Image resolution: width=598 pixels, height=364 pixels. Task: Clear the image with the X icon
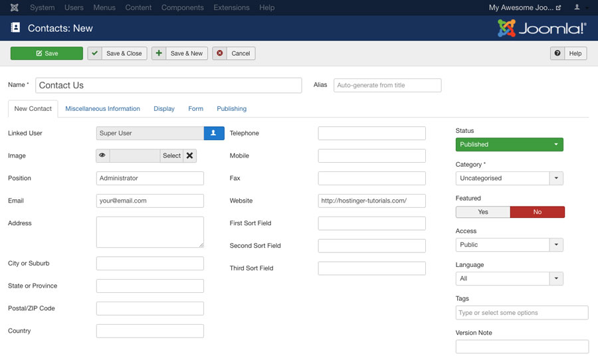coord(189,155)
